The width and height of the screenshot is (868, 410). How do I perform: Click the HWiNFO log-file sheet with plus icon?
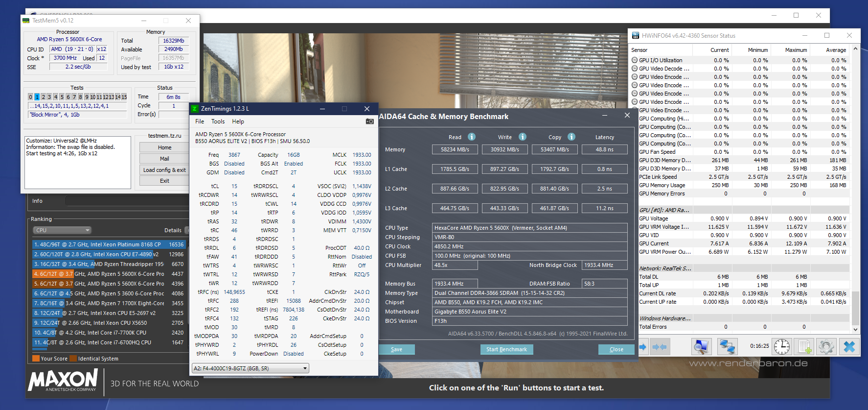[x=804, y=346]
